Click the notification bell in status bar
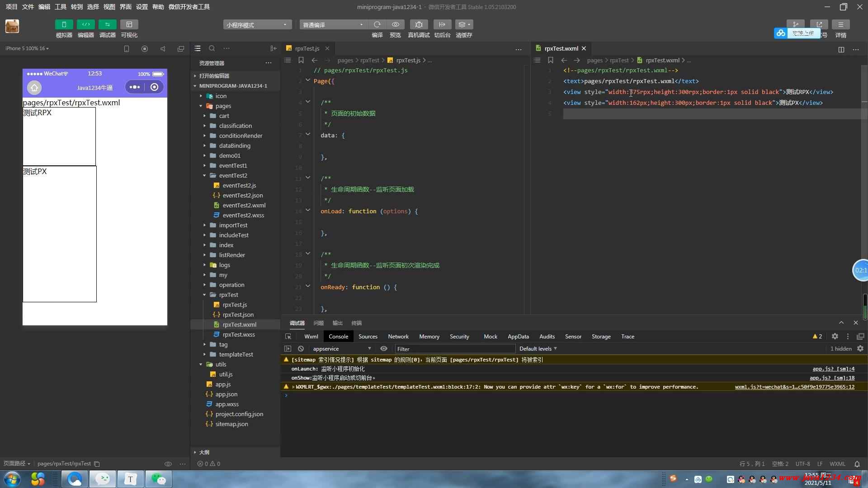This screenshot has width=868, height=488. [x=857, y=464]
